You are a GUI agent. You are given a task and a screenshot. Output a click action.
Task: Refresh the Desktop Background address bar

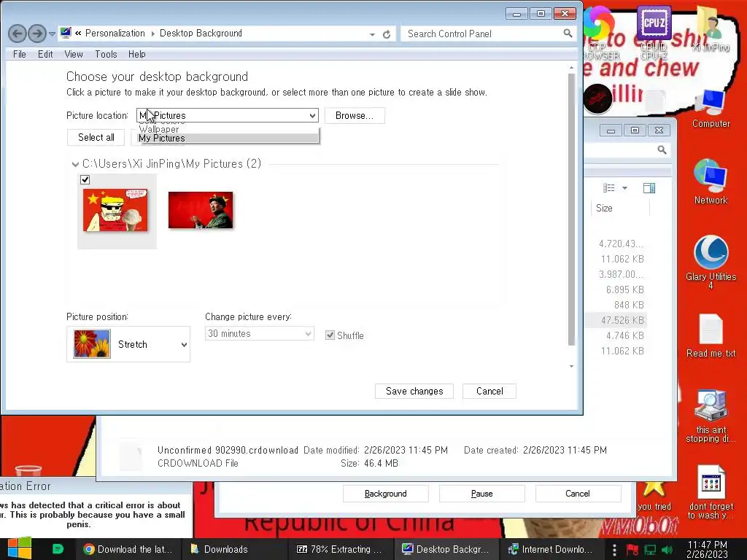click(x=387, y=34)
